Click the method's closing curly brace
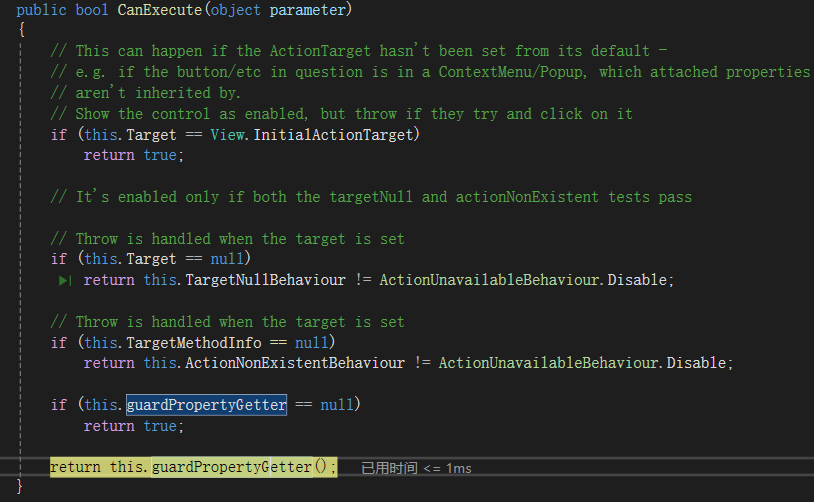 (21, 487)
